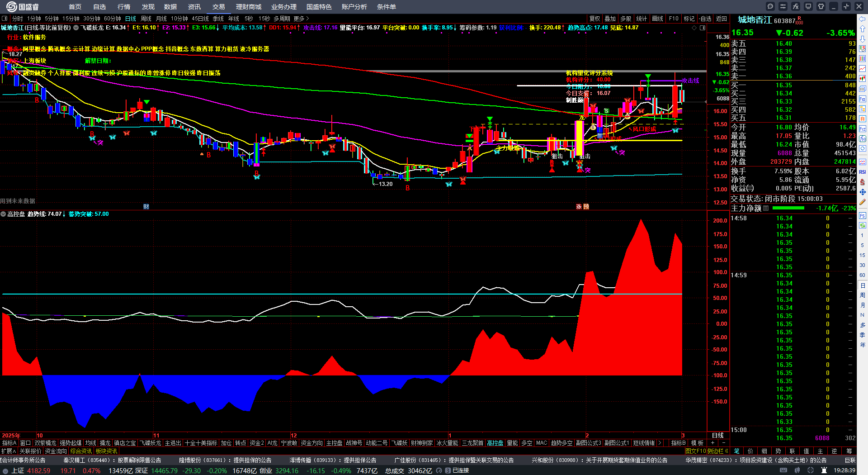This screenshot has width=868, height=475.
Task: Toggle the 画线 drawing mode
Action: 658,19
